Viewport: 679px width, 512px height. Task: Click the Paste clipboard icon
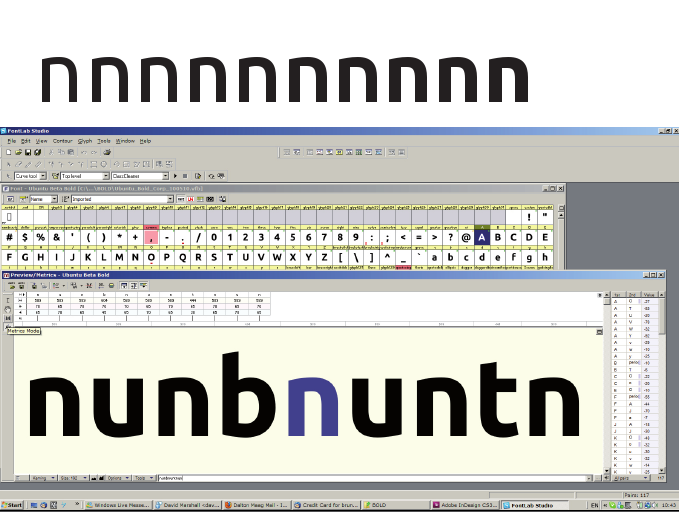pyautogui.click(x=71, y=152)
